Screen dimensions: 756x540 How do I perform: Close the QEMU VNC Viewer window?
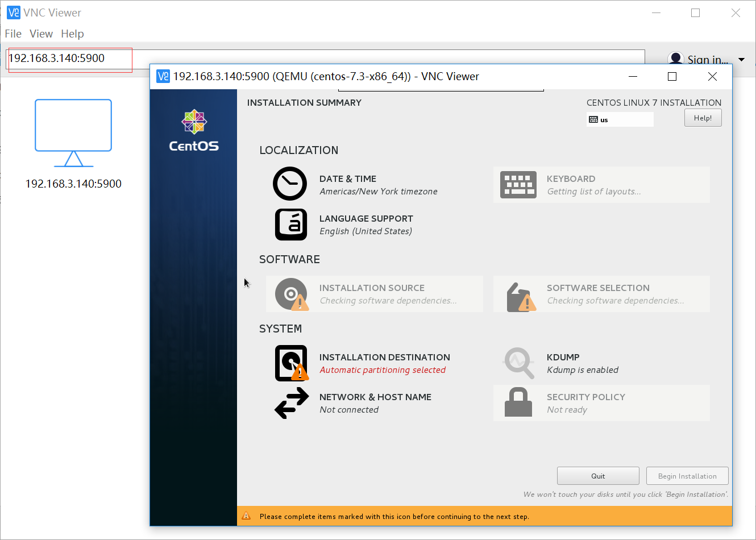point(712,76)
